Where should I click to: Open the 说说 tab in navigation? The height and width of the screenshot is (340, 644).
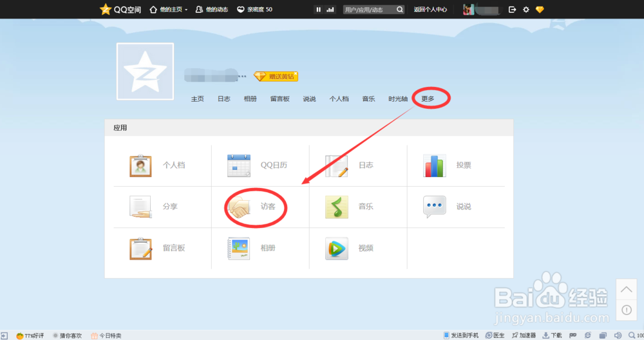[309, 99]
